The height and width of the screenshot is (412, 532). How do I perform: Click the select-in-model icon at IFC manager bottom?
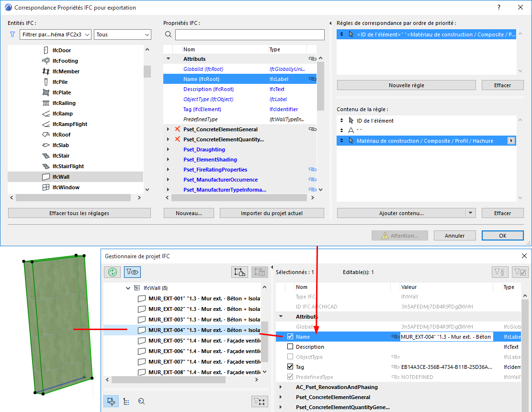[x=111, y=401]
